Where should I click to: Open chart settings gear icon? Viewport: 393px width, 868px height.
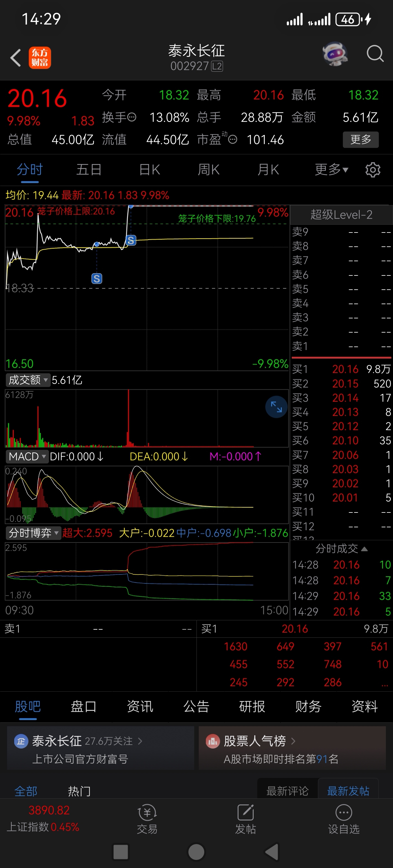pyautogui.click(x=373, y=170)
